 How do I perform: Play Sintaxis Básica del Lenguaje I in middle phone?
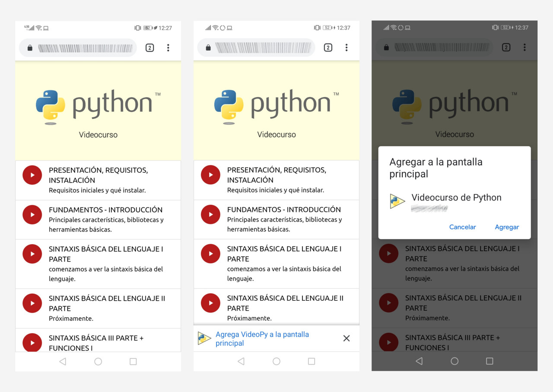[211, 254]
